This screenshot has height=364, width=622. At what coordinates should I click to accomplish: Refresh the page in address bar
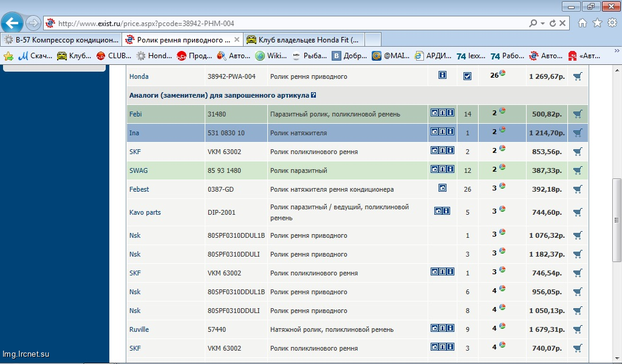553,24
